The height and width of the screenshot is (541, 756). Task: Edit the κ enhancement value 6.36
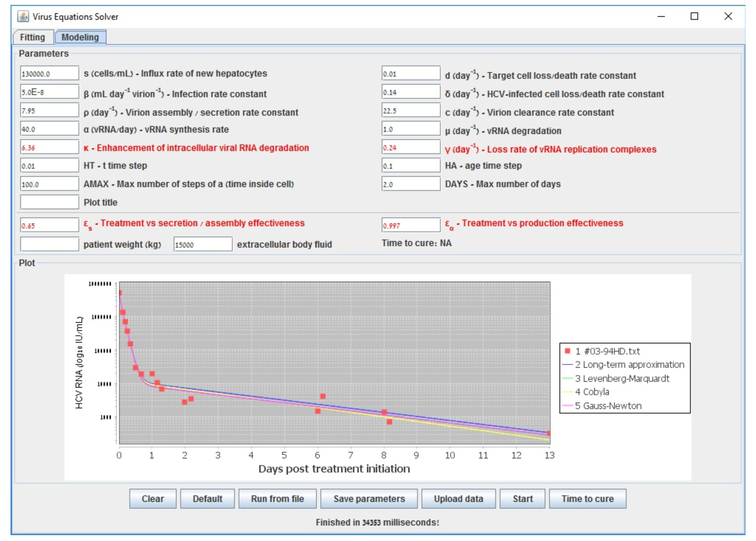pos(49,147)
